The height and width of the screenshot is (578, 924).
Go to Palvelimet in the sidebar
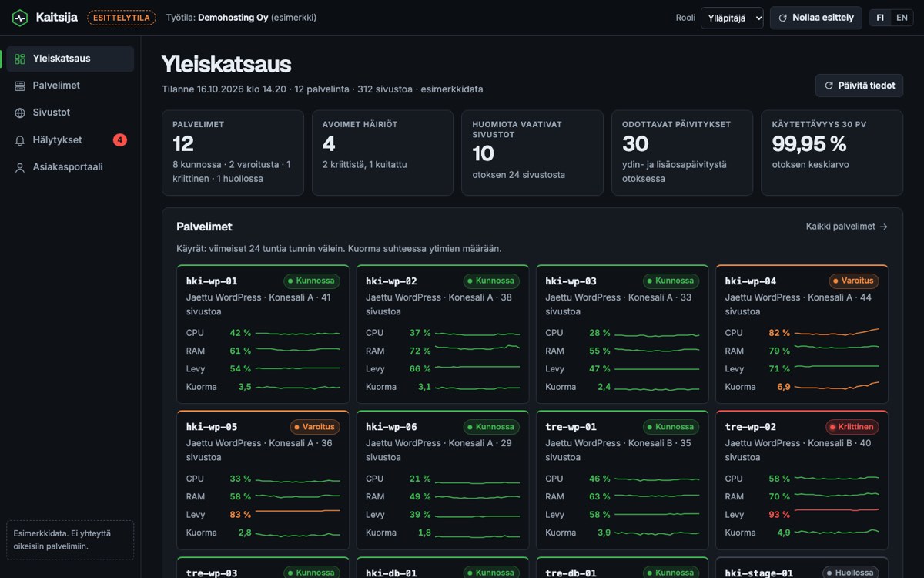70,86
